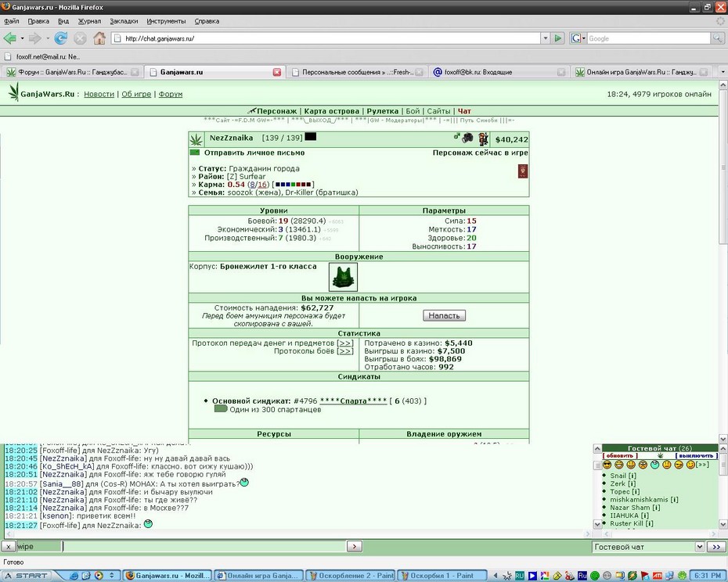Image resolution: width=728 pixels, height=582 pixels.
Task: Insert the winking smiley in chat
Action: pyautogui.click(x=690, y=465)
